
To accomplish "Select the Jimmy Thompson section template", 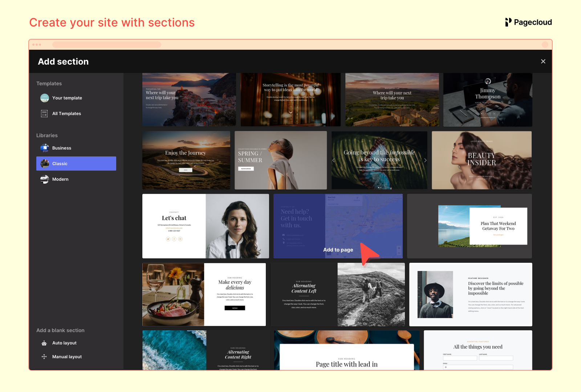I will pos(488,99).
